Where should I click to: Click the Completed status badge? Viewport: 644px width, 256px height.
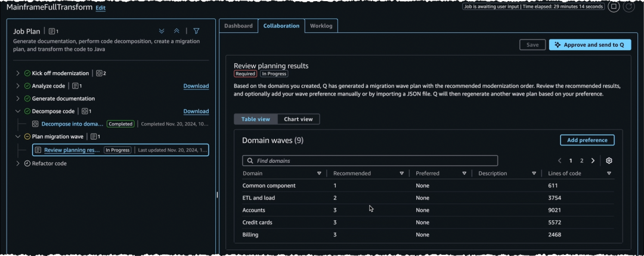click(x=120, y=124)
